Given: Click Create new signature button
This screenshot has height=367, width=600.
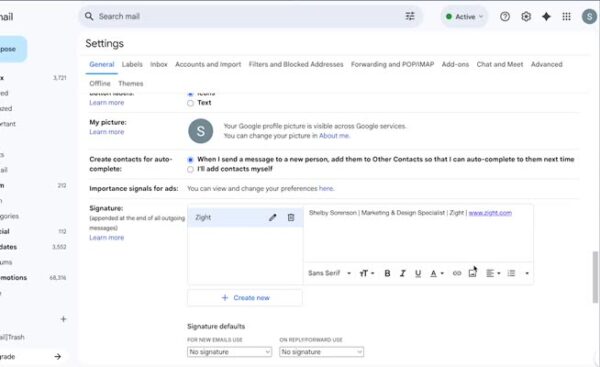Looking at the screenshot, I should 245,298.
